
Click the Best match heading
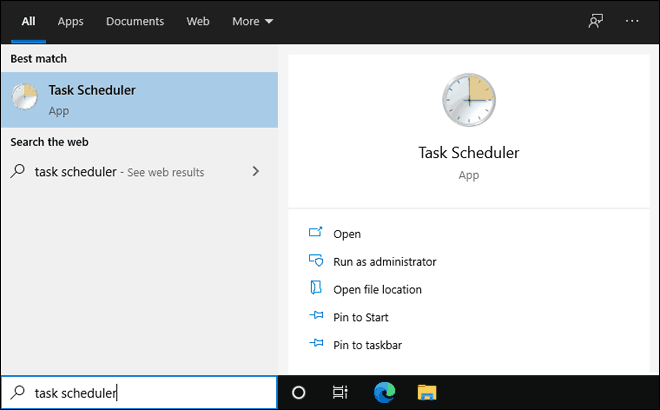pyautogui.click(x=38, y=59)
